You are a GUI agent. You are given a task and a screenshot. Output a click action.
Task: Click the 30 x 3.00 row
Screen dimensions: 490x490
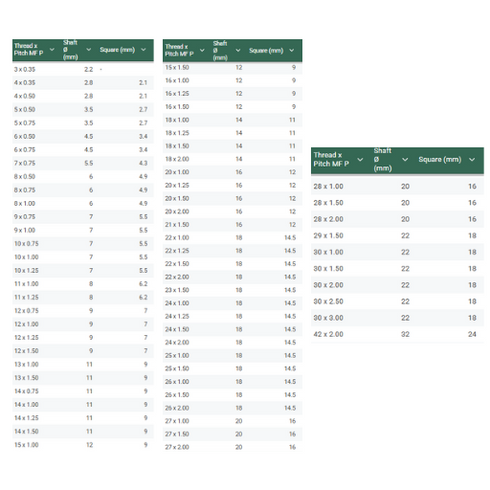397,318
